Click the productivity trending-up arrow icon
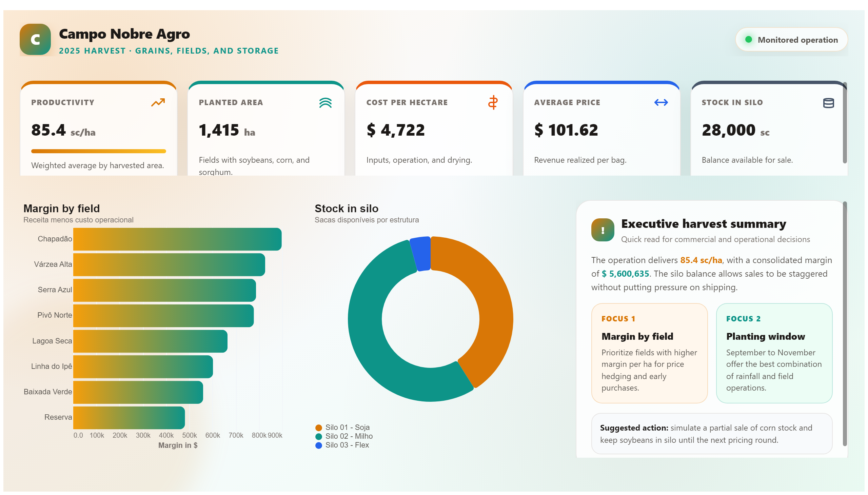This screenshot has width=868, height=495. click(x=158, y=102)
